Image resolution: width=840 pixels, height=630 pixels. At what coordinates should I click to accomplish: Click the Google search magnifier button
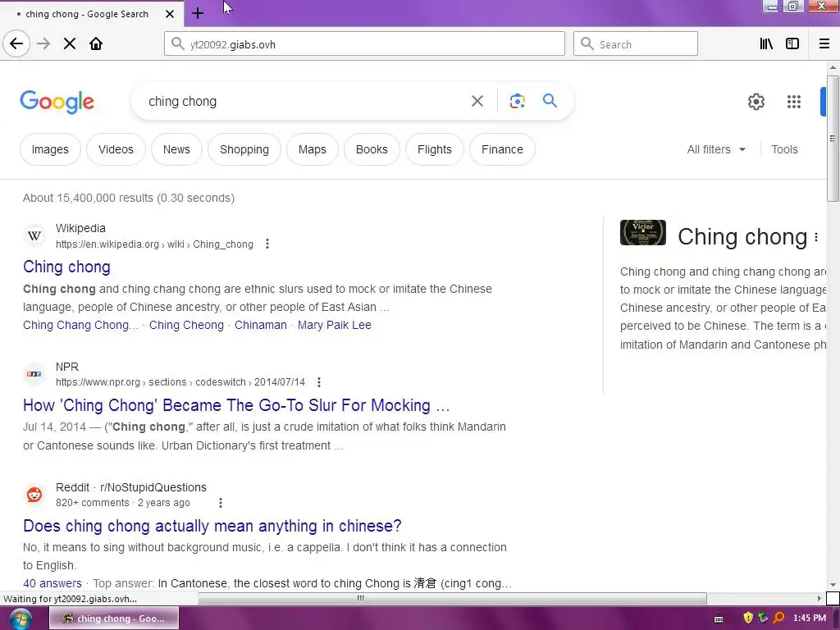coord(550,100)
